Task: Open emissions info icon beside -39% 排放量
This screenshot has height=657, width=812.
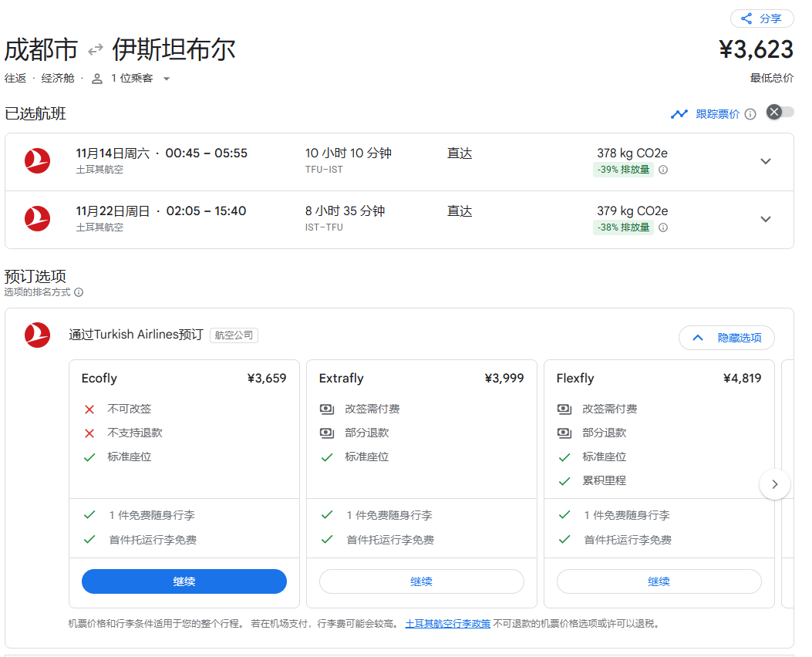Action: click(663, 170)
